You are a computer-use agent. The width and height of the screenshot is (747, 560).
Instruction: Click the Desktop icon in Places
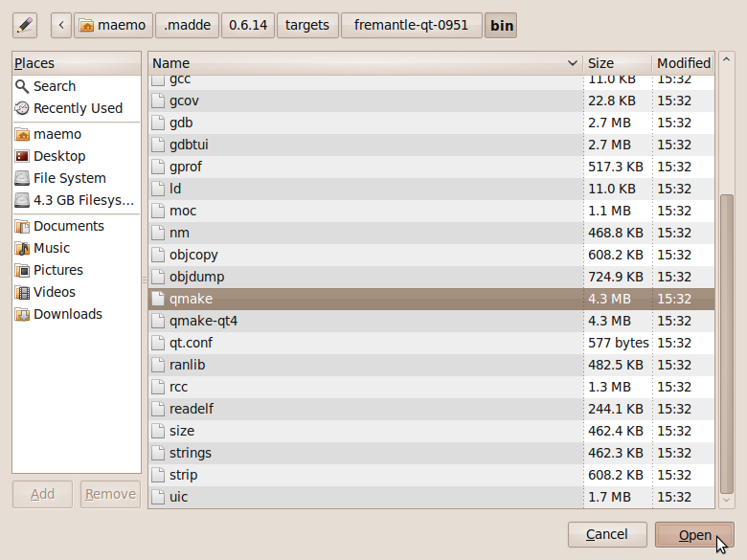click(x=22, y=156)
